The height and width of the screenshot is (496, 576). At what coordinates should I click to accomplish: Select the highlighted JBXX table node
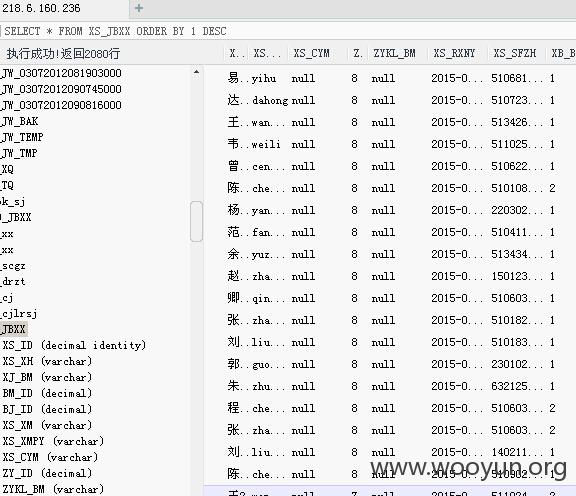(x=14, y=329)
